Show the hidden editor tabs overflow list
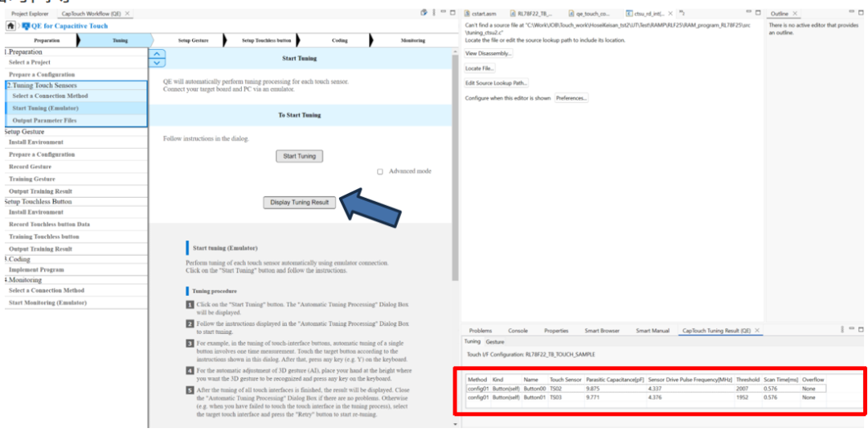Screen dimensions: 868x432 click(682, 13)
